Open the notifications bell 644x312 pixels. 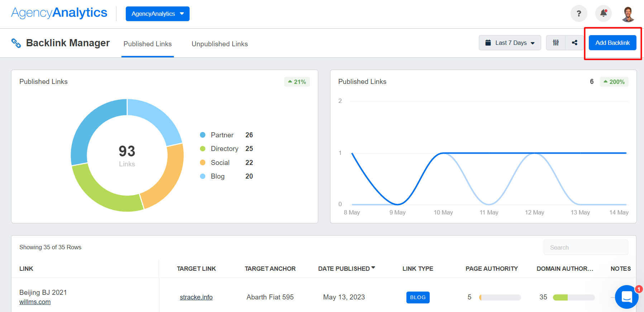(604, 14)
